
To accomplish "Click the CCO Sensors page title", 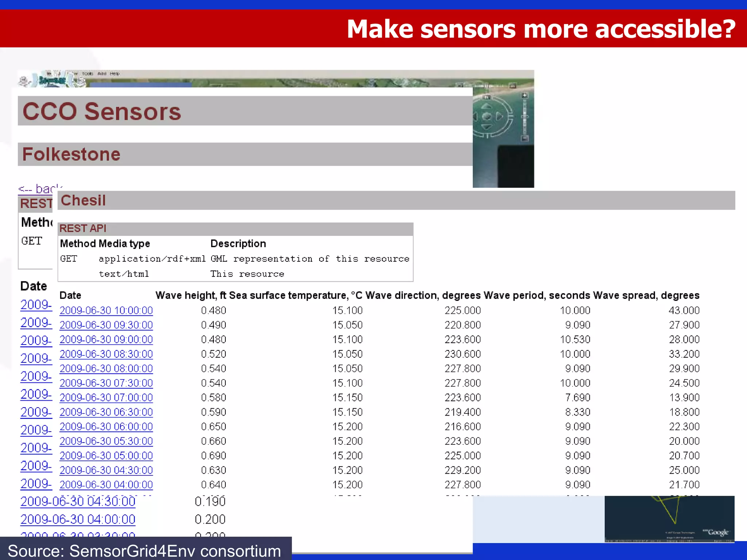I will (102, 111).
